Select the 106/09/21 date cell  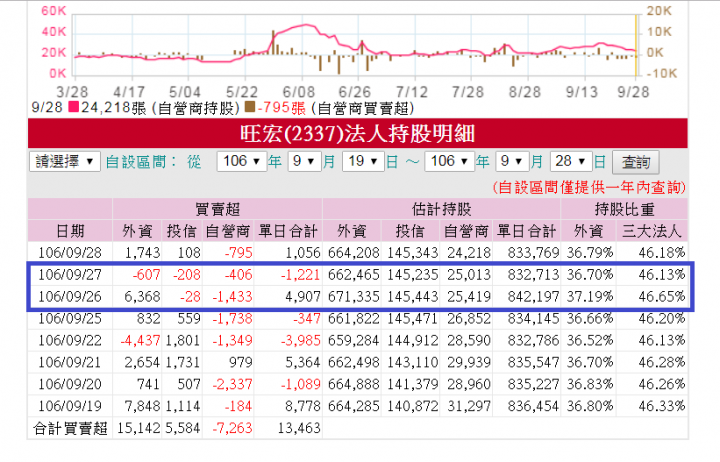(70, 362)
